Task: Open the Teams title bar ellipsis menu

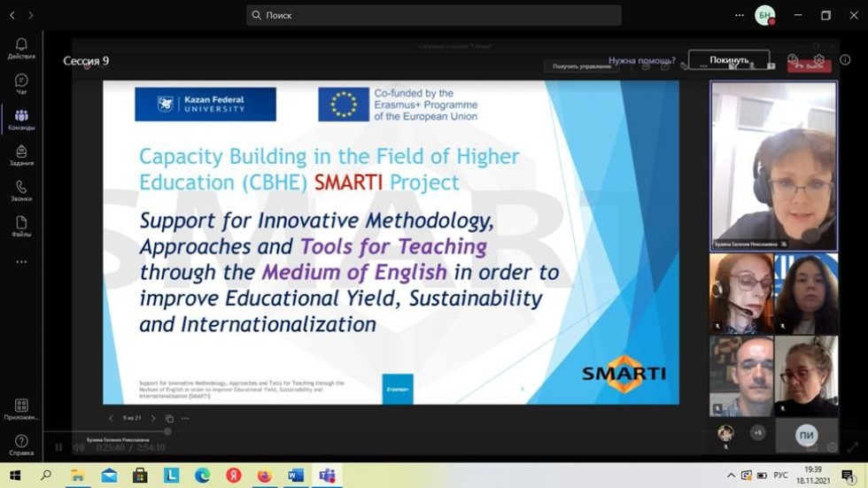Action: pyautogui.click(x=740, y=15)
